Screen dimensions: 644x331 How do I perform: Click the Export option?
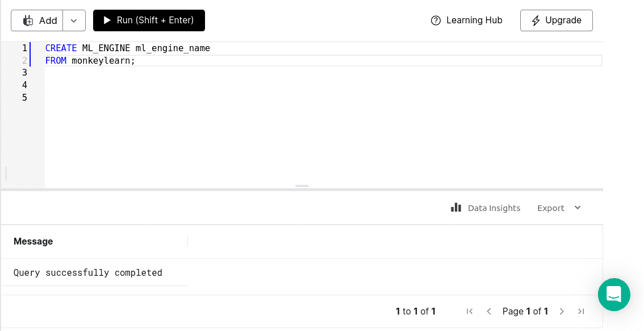[551, 208]
